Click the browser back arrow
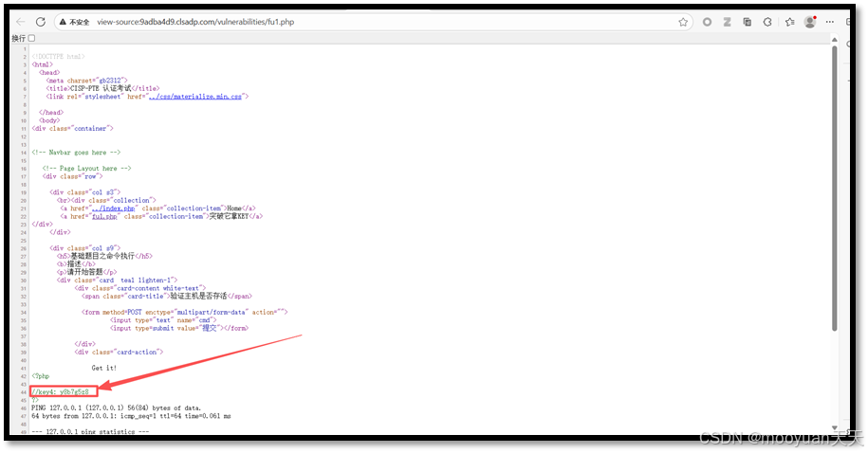 [21, 22]
